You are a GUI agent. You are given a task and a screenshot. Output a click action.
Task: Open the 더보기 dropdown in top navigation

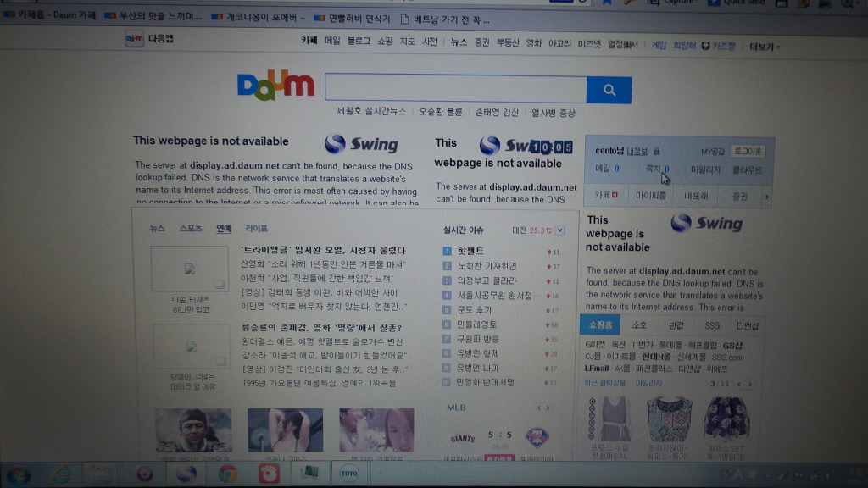(x=765, y=47)
